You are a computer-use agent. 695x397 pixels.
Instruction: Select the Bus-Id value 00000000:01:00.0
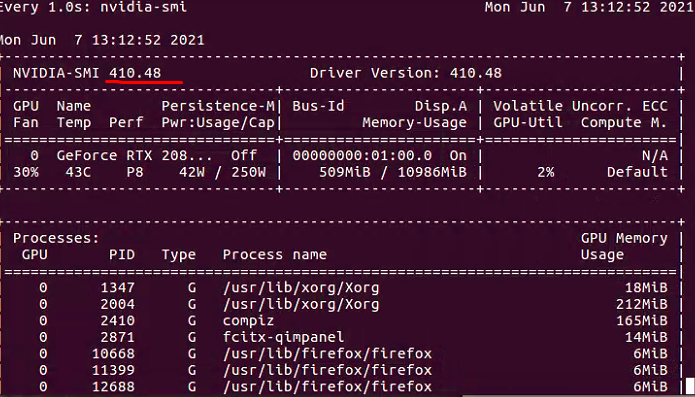click(x=362, y=156)
